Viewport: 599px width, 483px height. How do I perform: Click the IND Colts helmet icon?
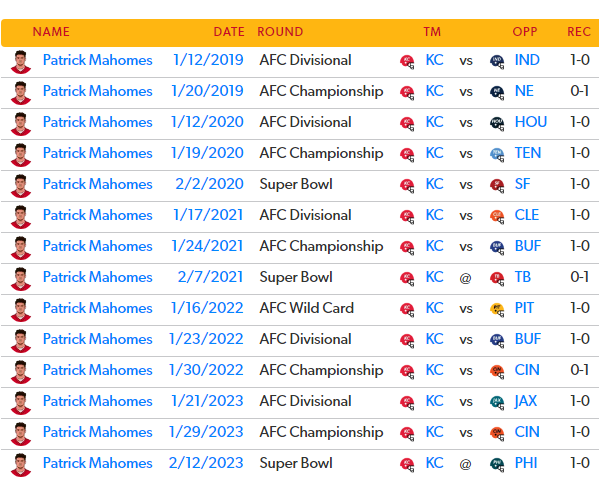(497, 62)
